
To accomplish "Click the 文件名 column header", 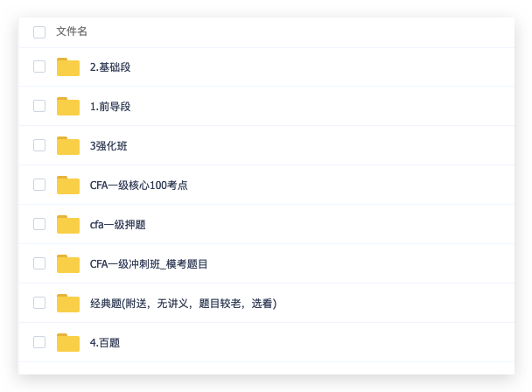I will point(72,31).
